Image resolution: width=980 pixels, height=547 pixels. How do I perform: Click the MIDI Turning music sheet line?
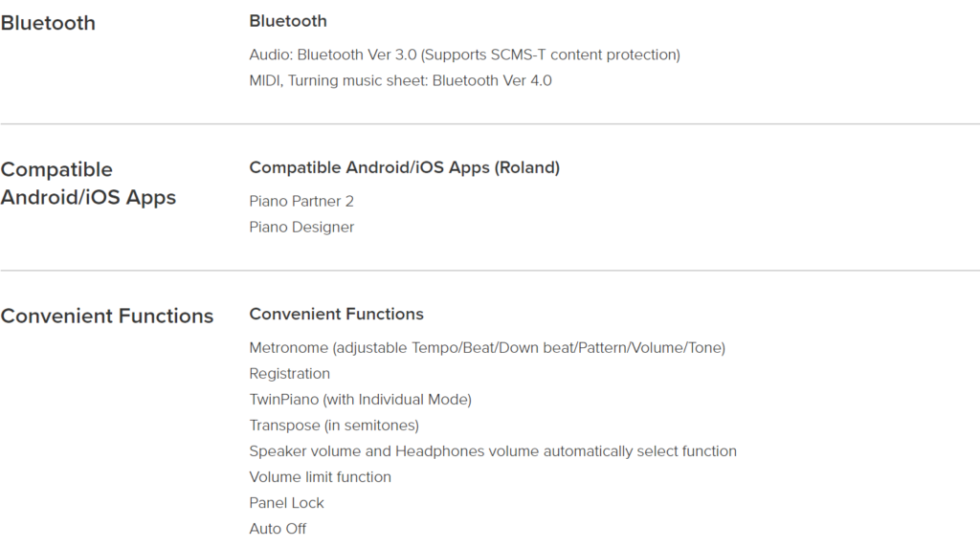pyautogui.click(x=401, y=80)
